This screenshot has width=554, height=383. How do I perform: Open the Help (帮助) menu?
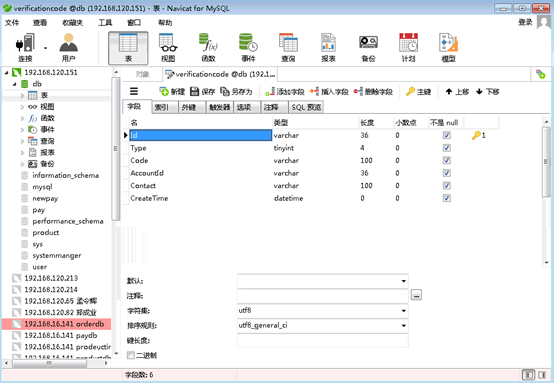coord(165,23)
